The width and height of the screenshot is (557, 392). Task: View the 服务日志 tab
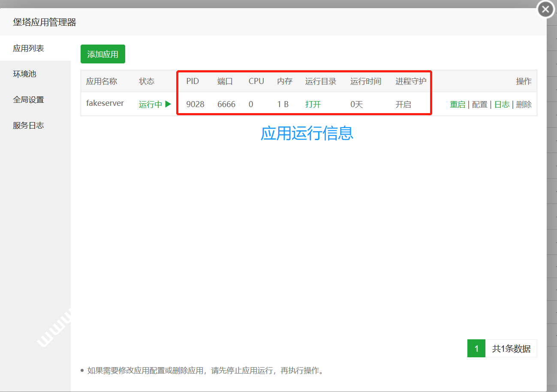(x=28, y=126)
